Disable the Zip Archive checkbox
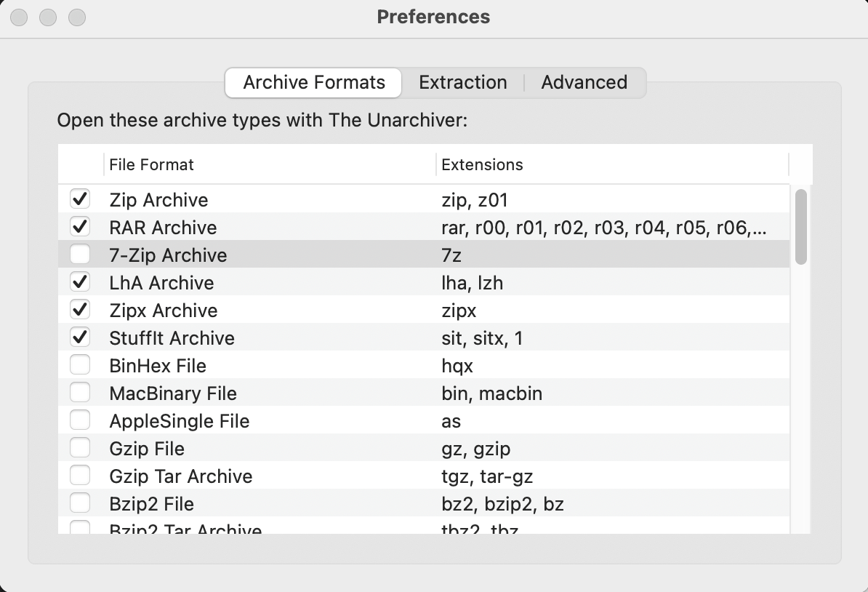 [80, 199]
